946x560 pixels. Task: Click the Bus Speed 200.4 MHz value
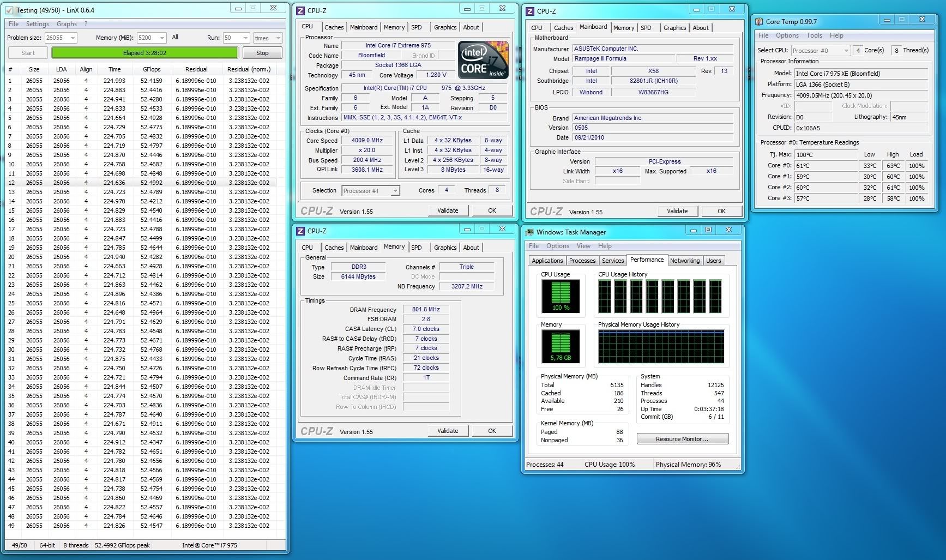tap(367, 160)
